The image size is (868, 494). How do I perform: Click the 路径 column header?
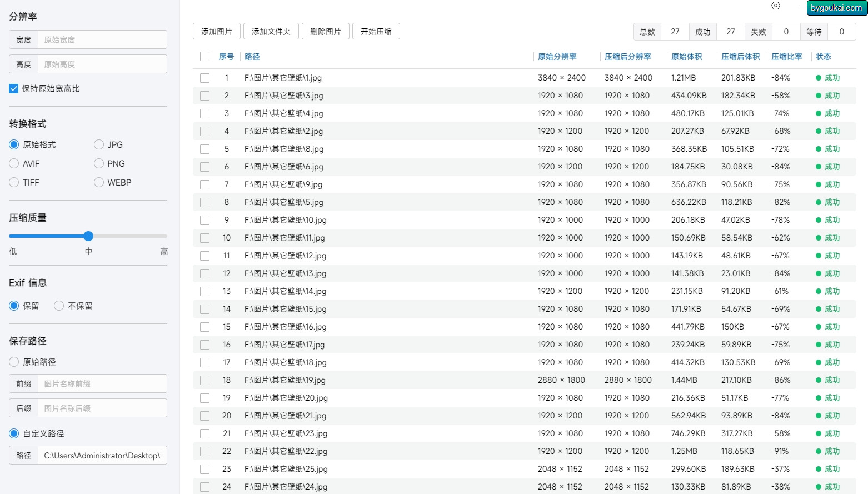tap(252, 56)
